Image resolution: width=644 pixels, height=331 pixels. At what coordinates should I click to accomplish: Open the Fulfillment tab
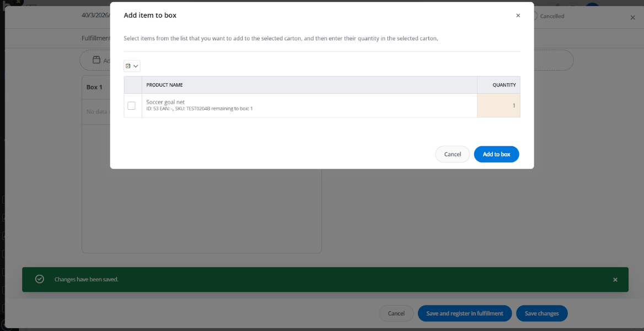point(96,39)
